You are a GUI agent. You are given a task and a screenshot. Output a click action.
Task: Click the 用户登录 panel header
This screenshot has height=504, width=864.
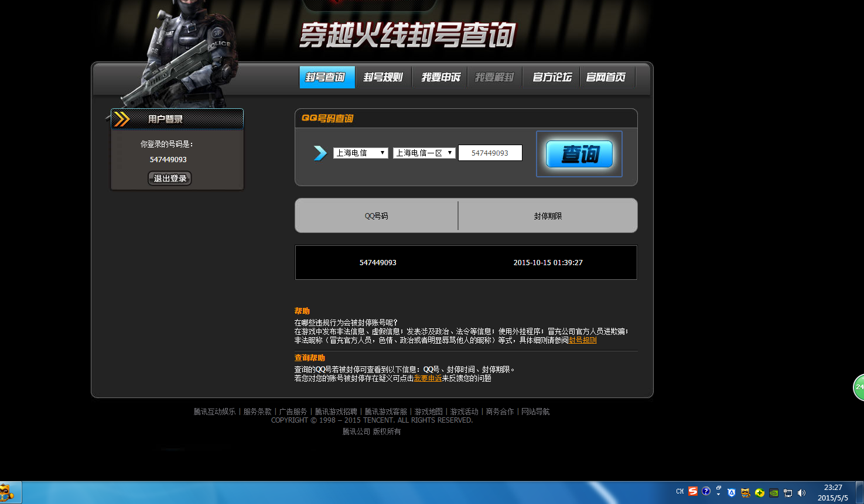coord(177,119)
